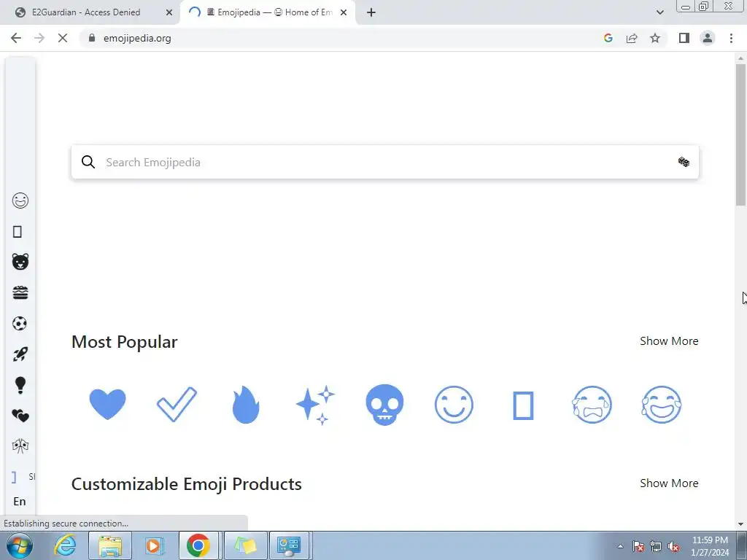Select the loudly crying face emoji

point(592,405)
